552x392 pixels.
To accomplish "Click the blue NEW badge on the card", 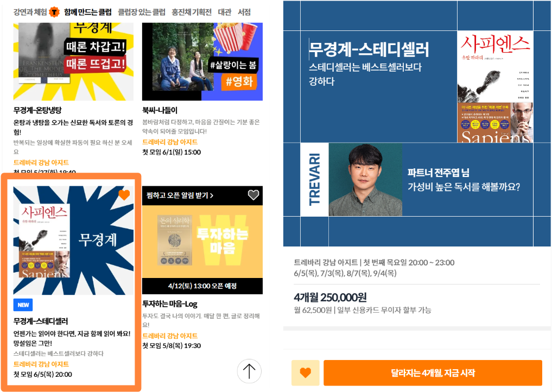I will (23, 305).
